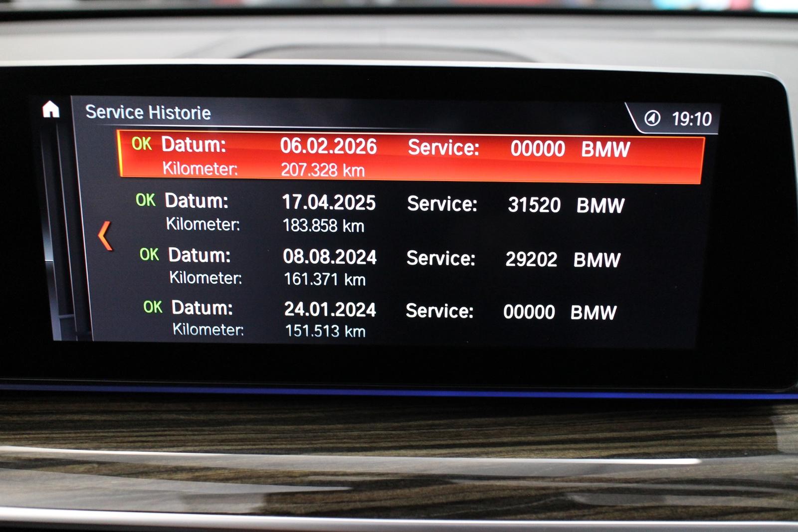Tap the OK status of the 17.04.2025 entry
Viewport: 798px width, 532px height.
point(145,200)
